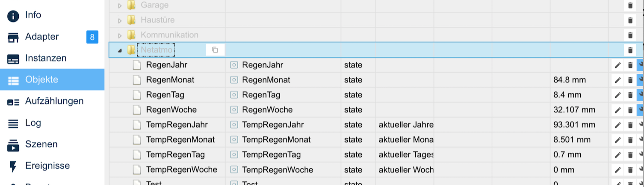The width and height of the screenshot is (644, 187).
Task: Click the 84.8 mm value of RegenMonat
Action: [x=570, y=80]
